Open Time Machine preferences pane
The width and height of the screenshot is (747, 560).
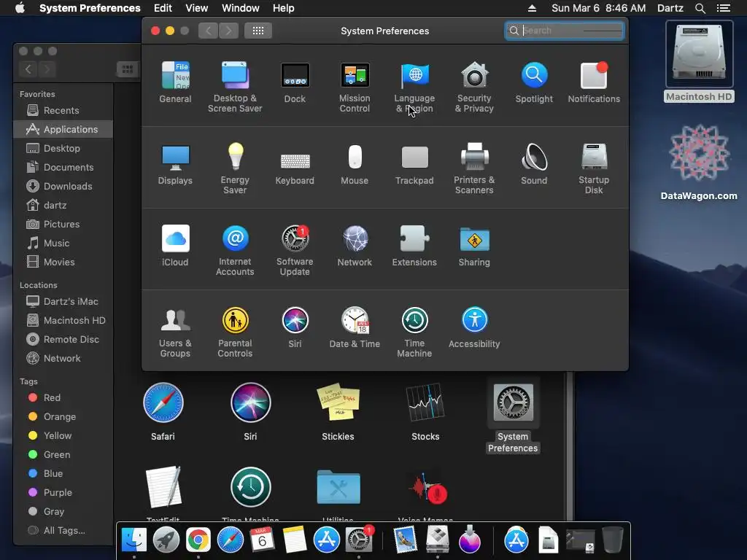coord(414,332)
